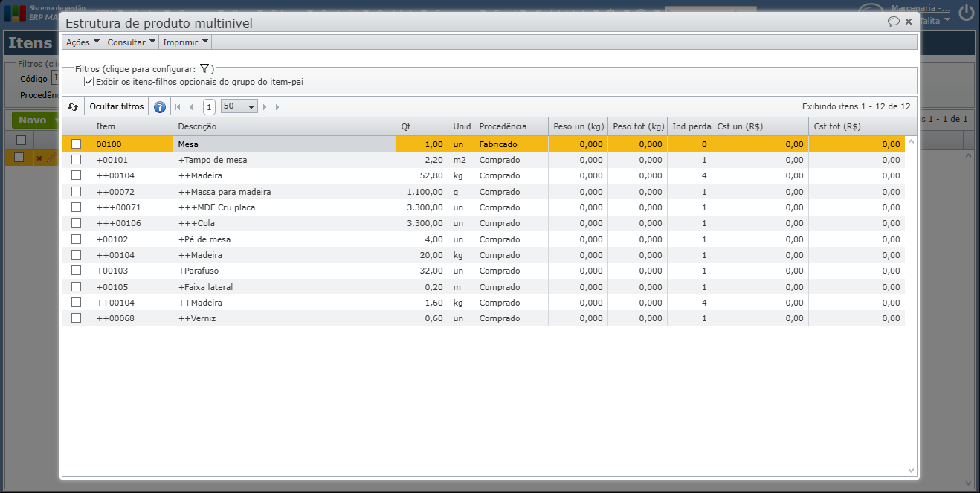The height and width of the screenshot is (493, 980).
Task: Close the Estrutura de produto multinível dialog
Action: pyautogui.click(x=909, y=22)
